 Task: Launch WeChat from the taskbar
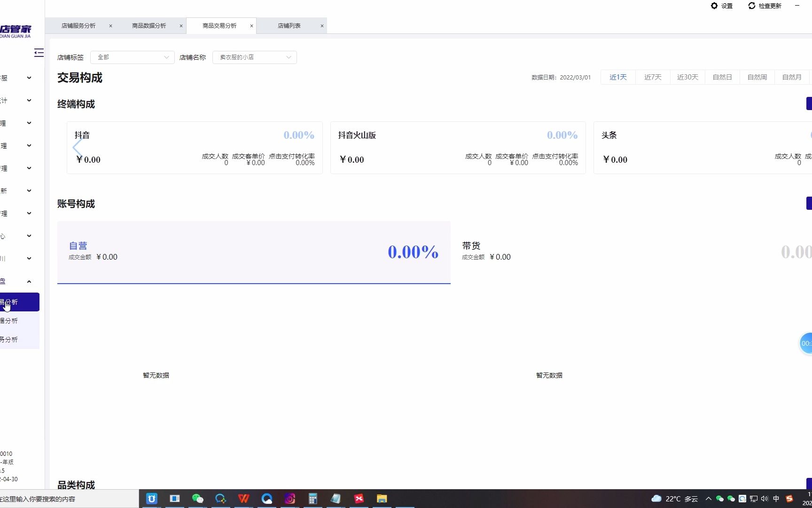[x=197, y=499]
